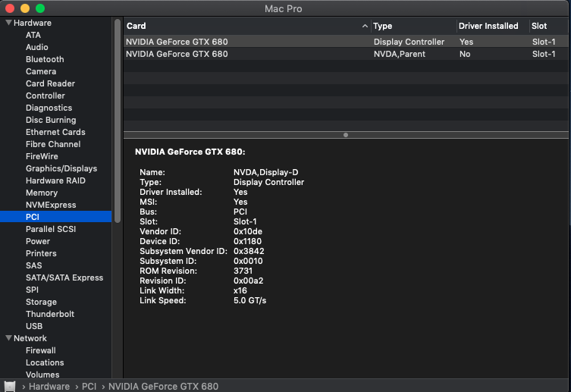Open USB in the sidebar
This screenshot has width=571, height=392.
point(34,326)
